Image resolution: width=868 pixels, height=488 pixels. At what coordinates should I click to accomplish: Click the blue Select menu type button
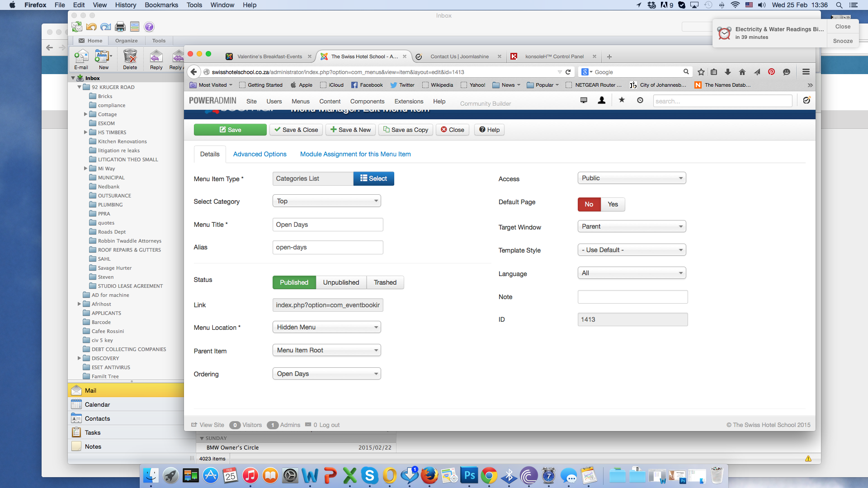(x=373, y=178)
